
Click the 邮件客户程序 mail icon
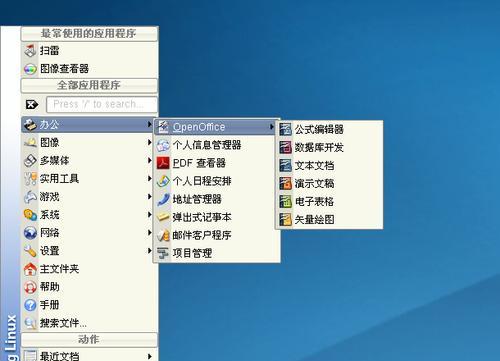pyautogui.click(x=163, y=235)
